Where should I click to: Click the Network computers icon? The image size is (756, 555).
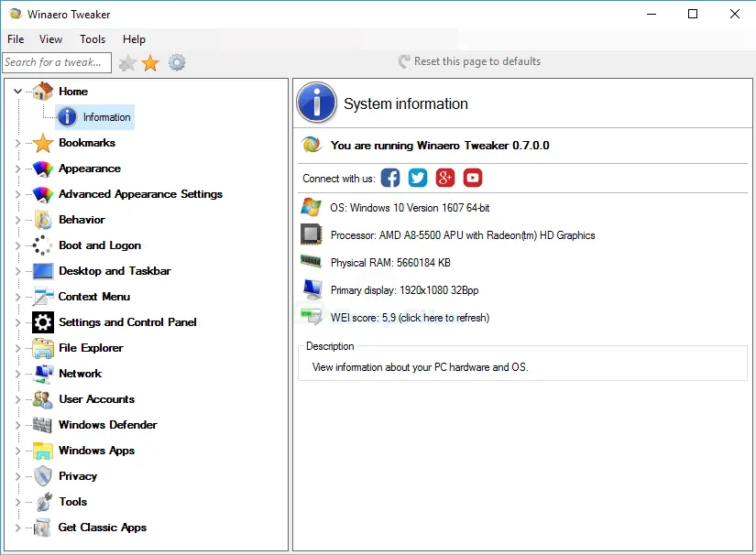(44, 374)
